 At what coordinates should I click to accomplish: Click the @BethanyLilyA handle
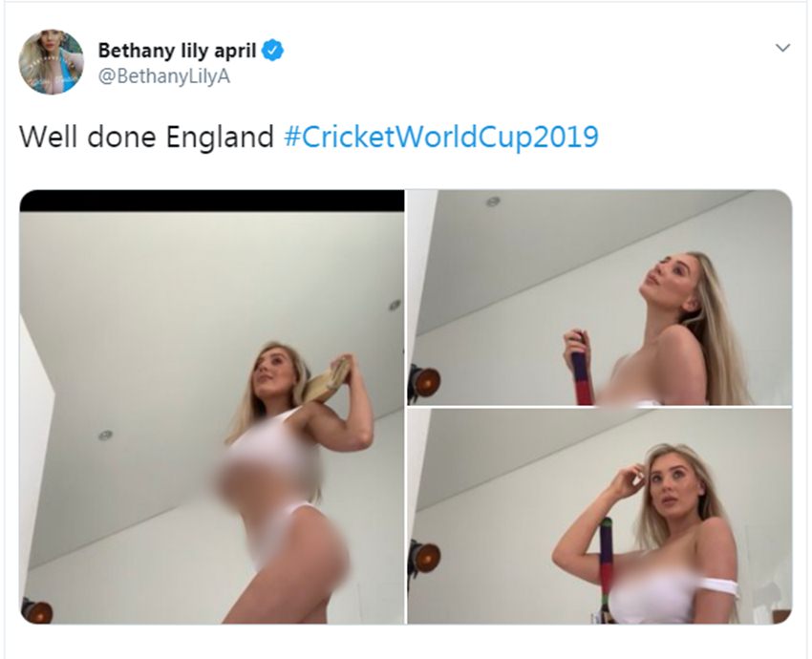pos(164,77)
